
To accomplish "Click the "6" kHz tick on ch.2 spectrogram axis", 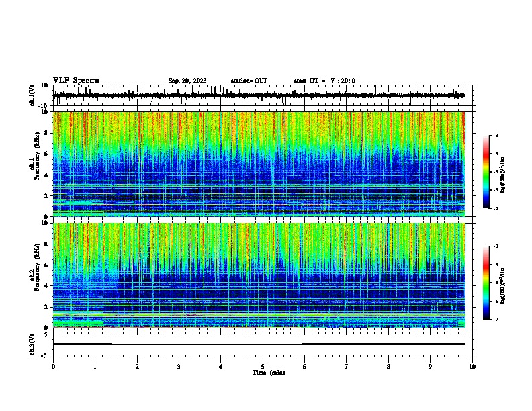I will [46, 265].
